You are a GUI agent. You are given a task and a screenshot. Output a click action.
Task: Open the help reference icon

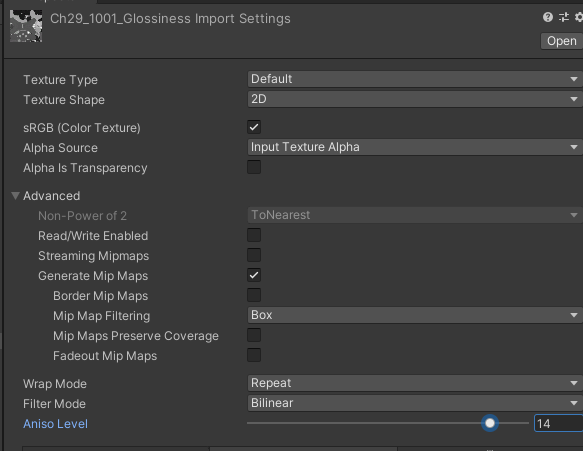[548, 17]
